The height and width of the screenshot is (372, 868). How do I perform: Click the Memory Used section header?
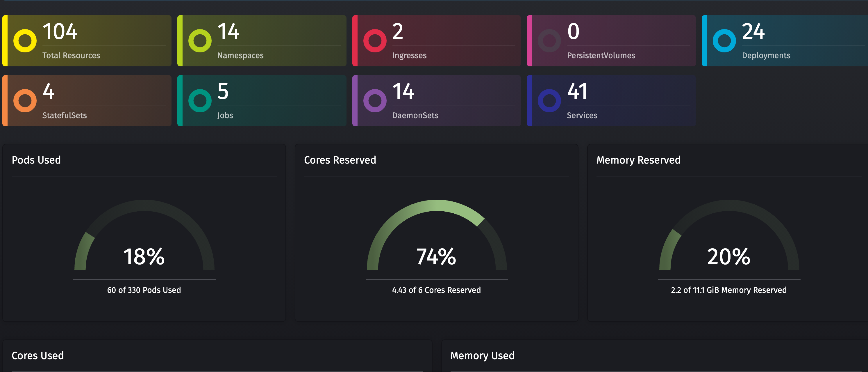(x=483, y=355)
